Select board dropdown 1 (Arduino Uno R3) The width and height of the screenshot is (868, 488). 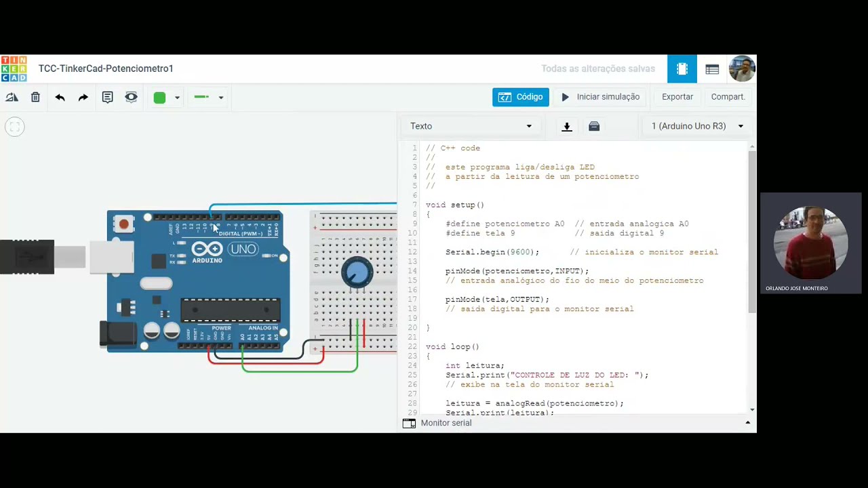click(x=697, y=126)
